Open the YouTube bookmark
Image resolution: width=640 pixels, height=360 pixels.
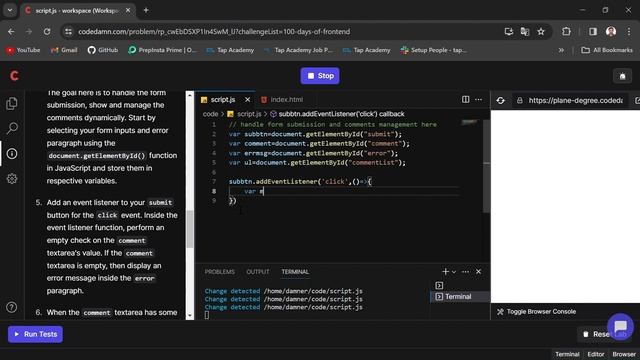(x=23, y=50)
